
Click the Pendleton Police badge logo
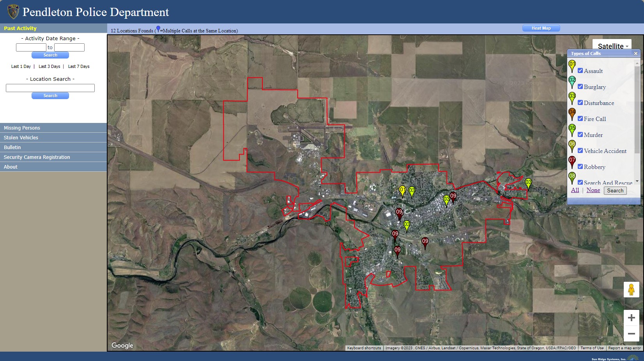coord(13,12)
